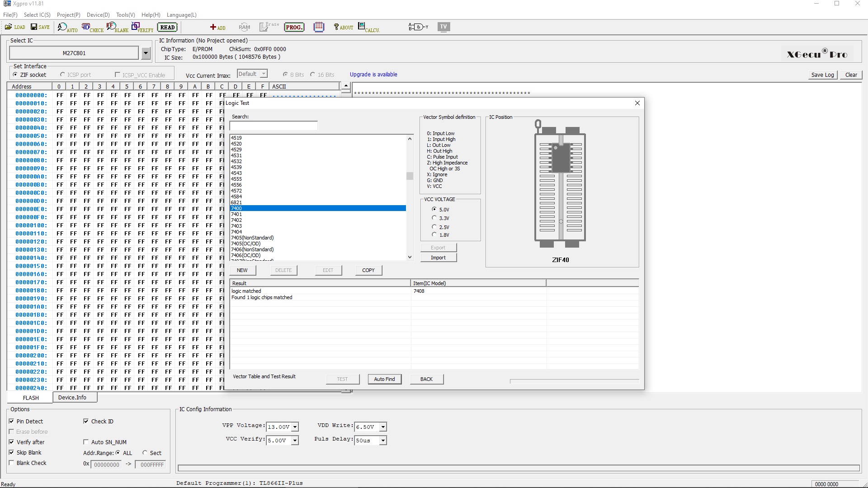Viewport: 868px width, 488px height.
Task: Open the Tools(V) menu
Action: 126,15
